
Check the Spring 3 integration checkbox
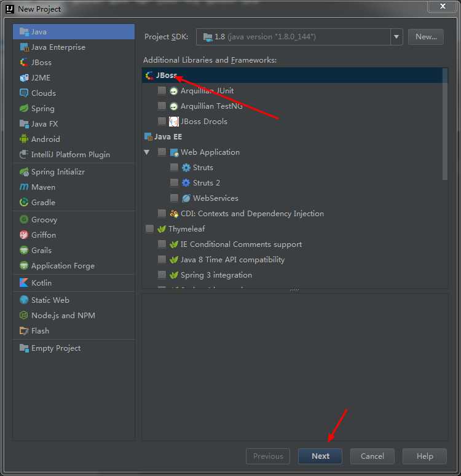coord(162,275)
